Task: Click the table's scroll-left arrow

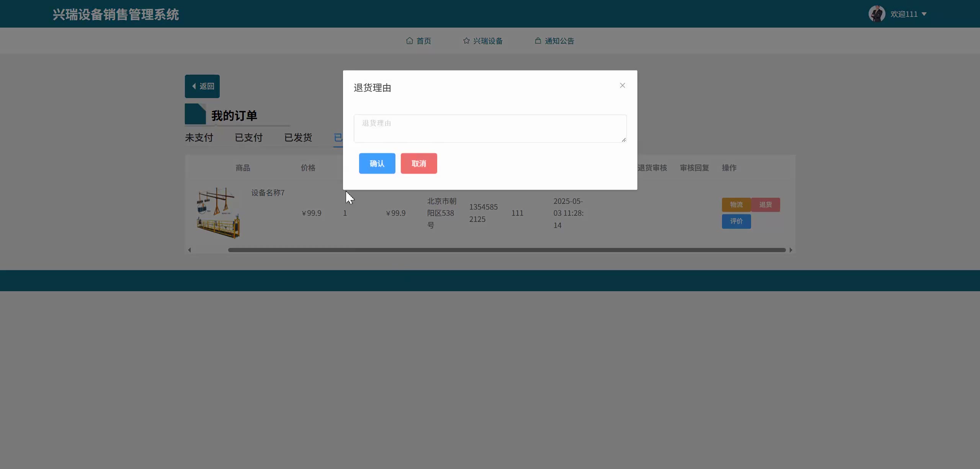Action: coord(189,250)
